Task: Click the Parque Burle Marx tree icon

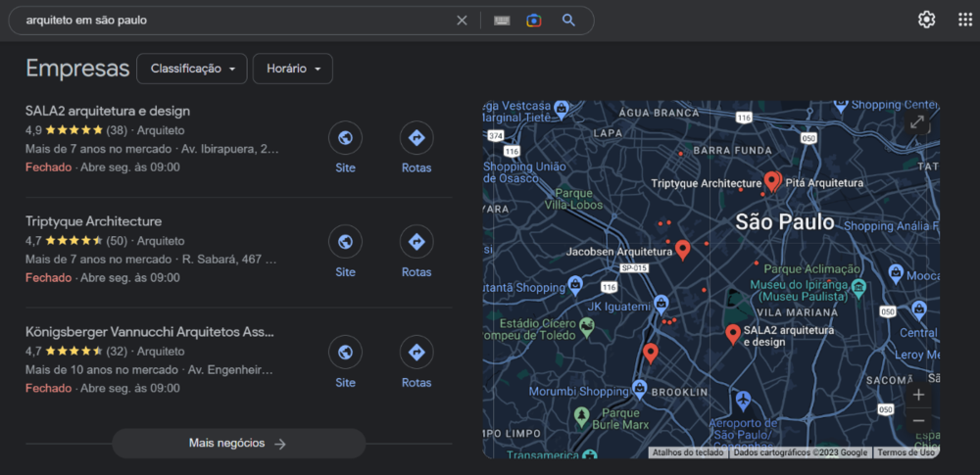Action: click(x=582, y=415)
